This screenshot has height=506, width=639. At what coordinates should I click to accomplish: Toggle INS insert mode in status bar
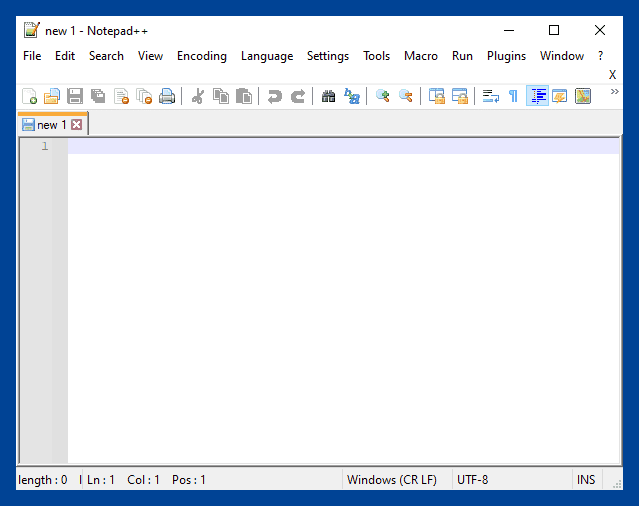(x=586, y=480)
